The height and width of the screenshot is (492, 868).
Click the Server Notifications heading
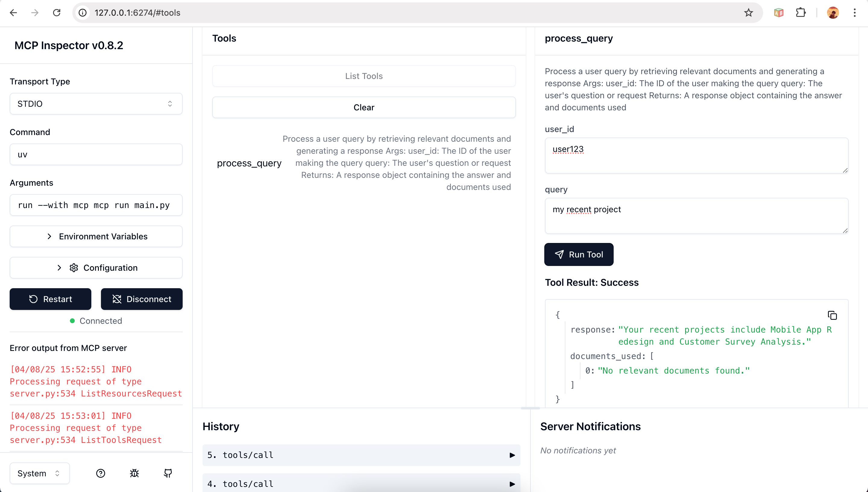pyautogui.click(x=590, y=427)
